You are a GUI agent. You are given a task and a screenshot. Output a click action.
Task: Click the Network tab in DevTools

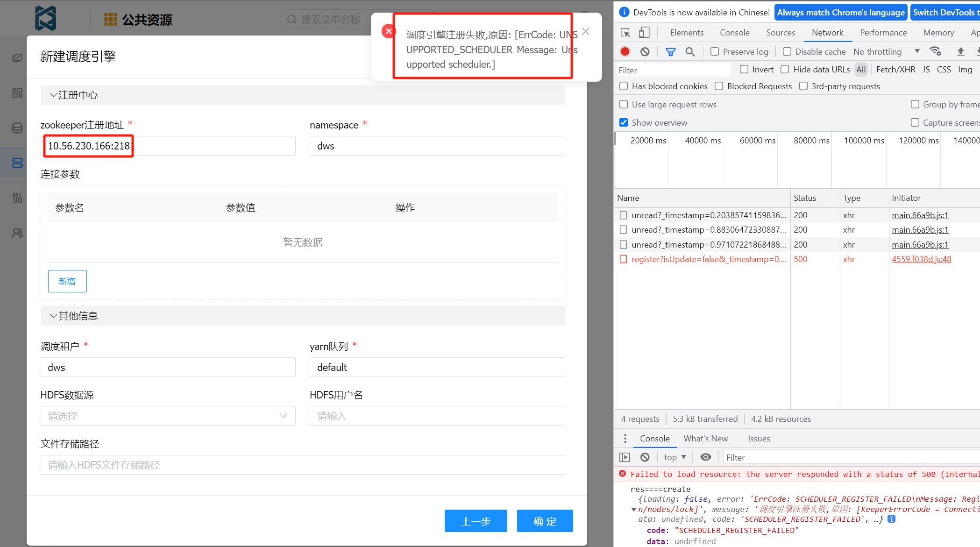click(x=826, y=32)
